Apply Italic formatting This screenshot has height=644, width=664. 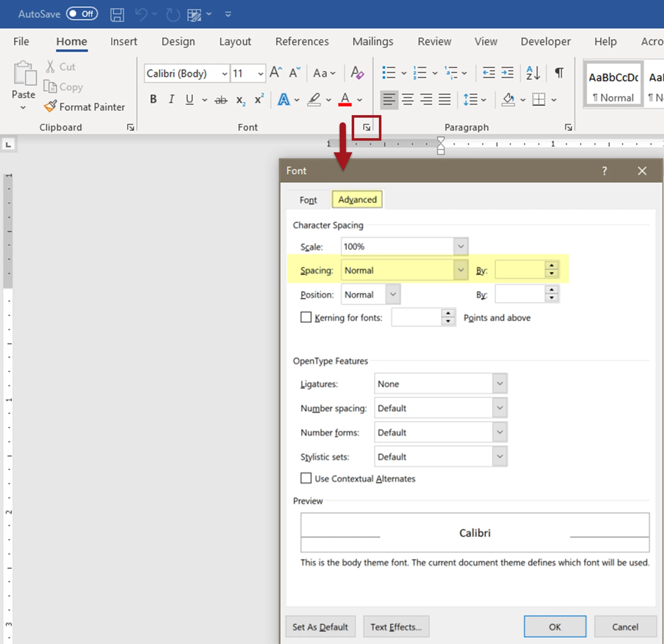[171, 99]
